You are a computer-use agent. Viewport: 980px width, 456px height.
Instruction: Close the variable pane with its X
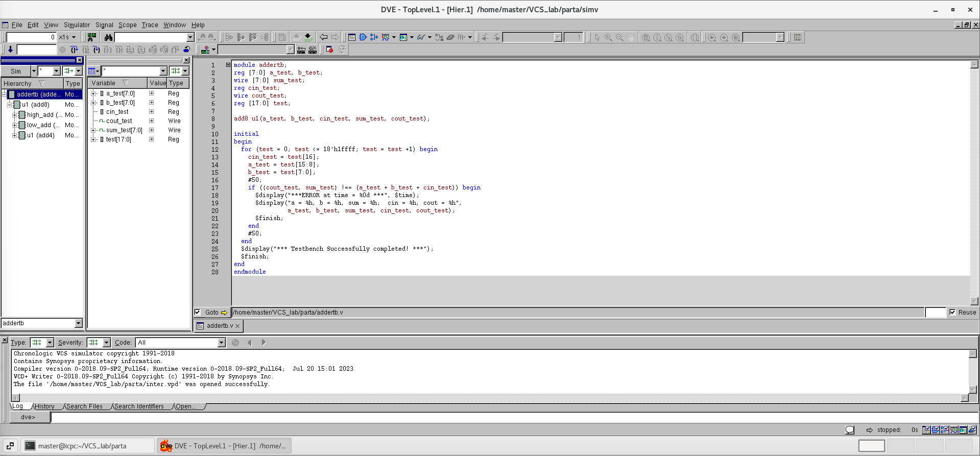click(186, 60)
